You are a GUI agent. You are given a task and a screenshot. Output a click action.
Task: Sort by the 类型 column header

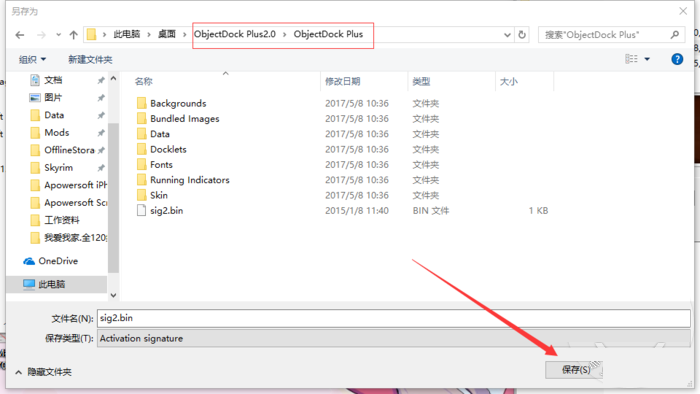click(421, 81)
